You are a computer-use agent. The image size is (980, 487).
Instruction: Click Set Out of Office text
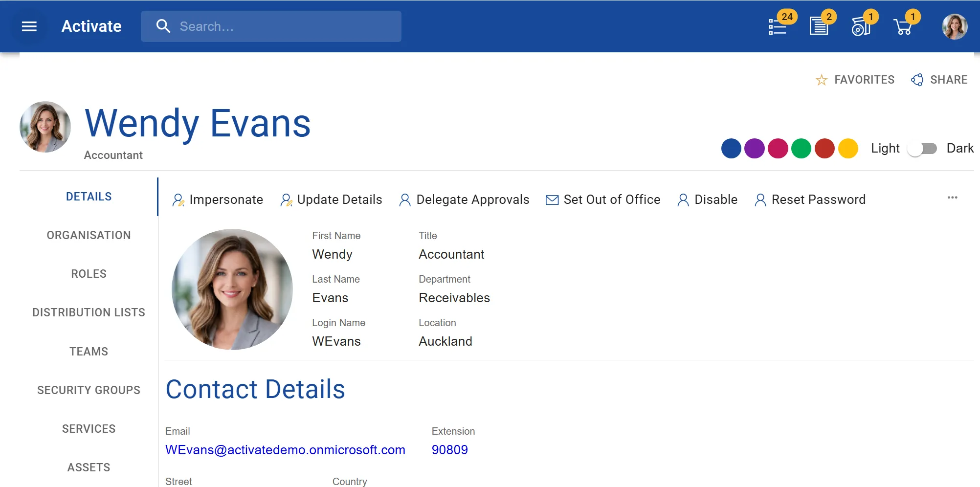[x=612, y=200]
